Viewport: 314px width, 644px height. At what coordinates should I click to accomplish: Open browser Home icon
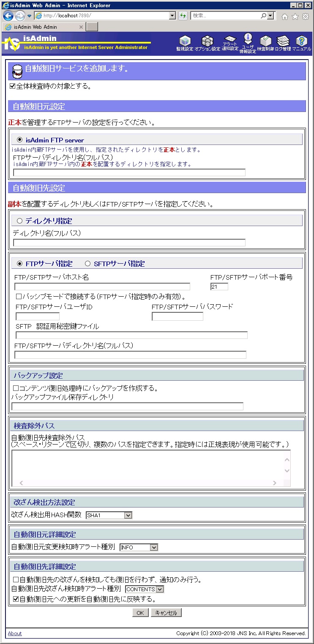pos(285,16)
